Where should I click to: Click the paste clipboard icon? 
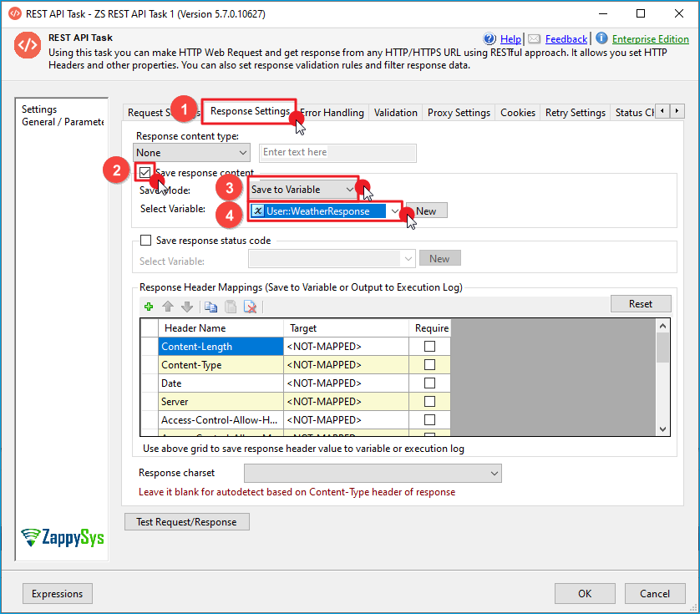[x=230, y=307]
